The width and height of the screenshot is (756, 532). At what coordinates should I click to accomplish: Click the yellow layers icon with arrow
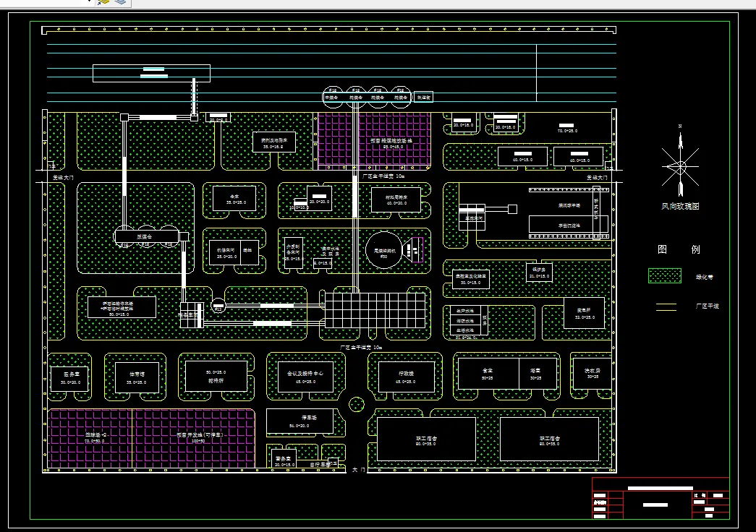click(x=103, y=2)
